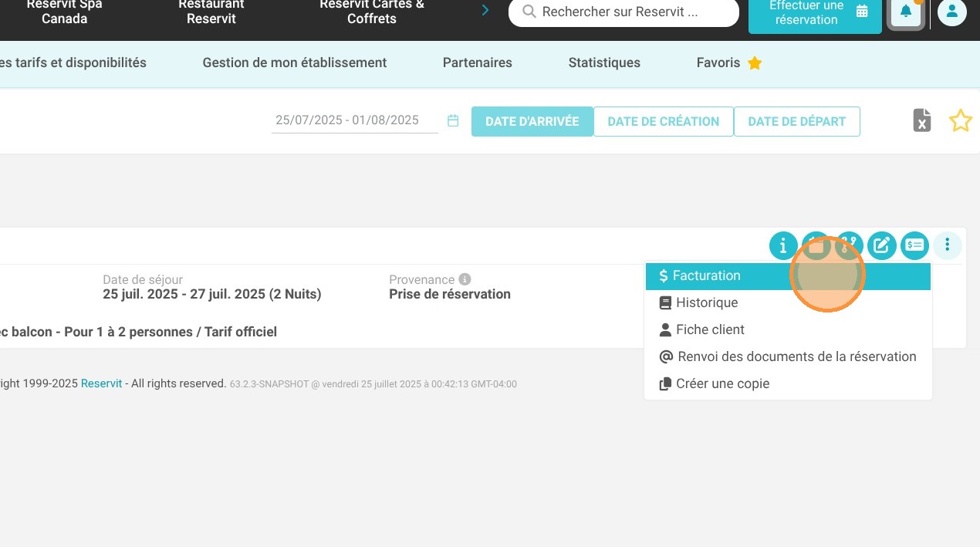The width and height of the screenshot is (980, 547).
Task: Switch to Reservit Cartes & Coffrets
Action: [x=372, y=12]
